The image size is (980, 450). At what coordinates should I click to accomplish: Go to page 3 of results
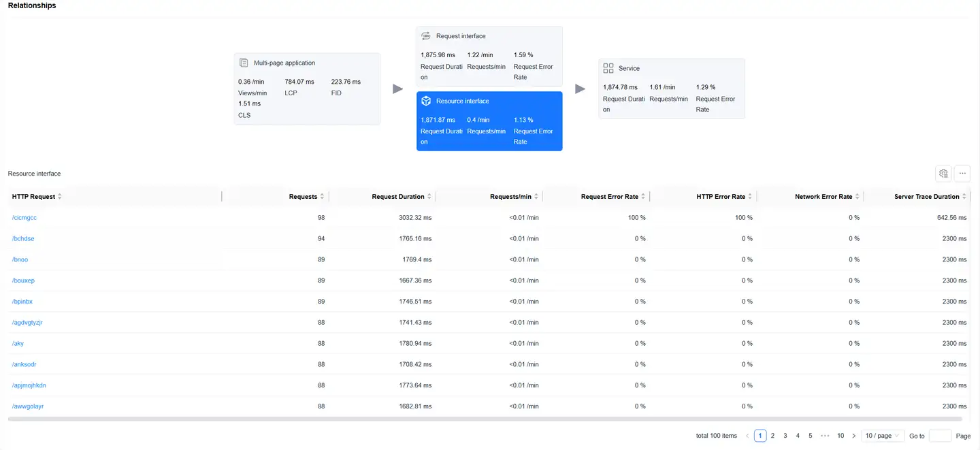(x=785, y=436)
